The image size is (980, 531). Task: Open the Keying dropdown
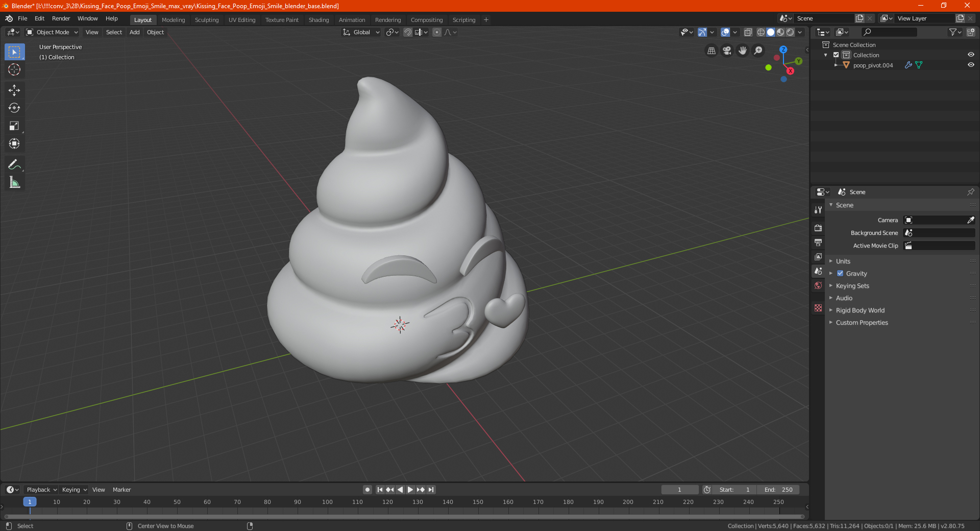(x=75, y=490)
